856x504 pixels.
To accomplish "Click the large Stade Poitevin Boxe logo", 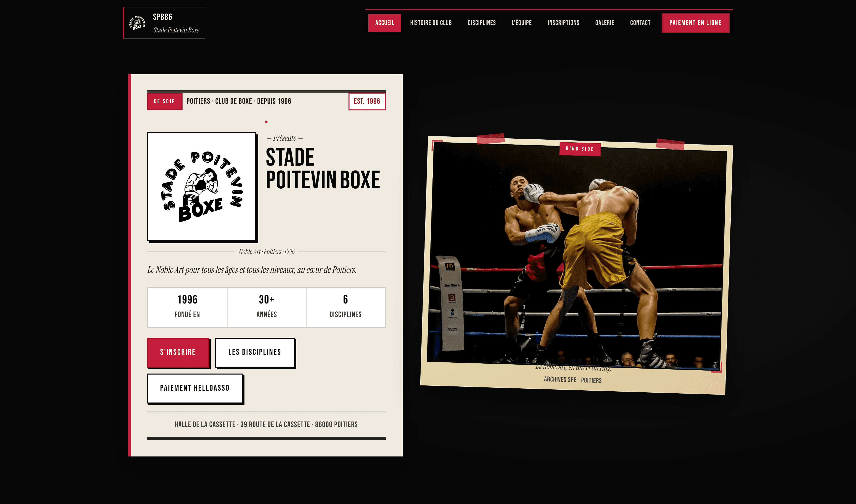I will 202,186.
